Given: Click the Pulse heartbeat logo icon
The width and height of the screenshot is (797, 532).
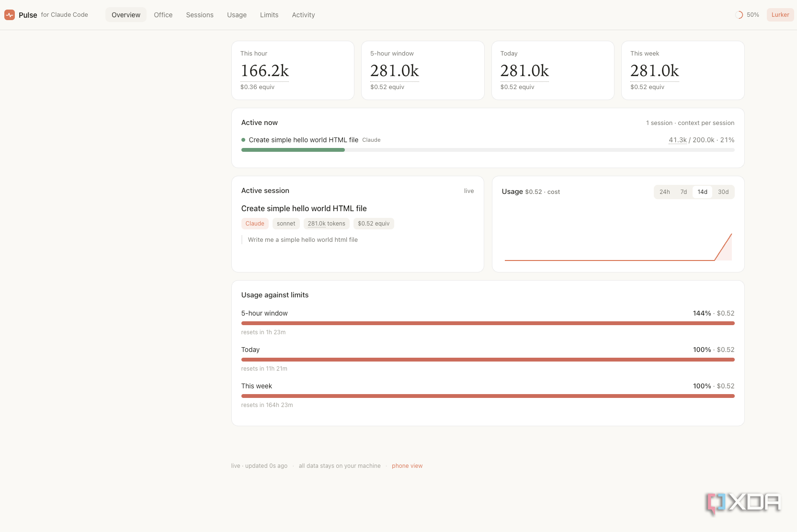Looking at the screenshot, I should coord(10,15).
